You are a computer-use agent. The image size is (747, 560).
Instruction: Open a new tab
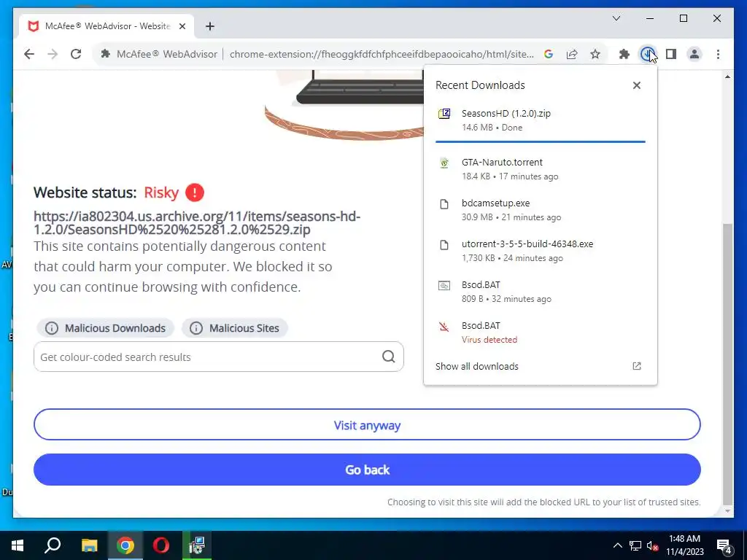point(210,26)
